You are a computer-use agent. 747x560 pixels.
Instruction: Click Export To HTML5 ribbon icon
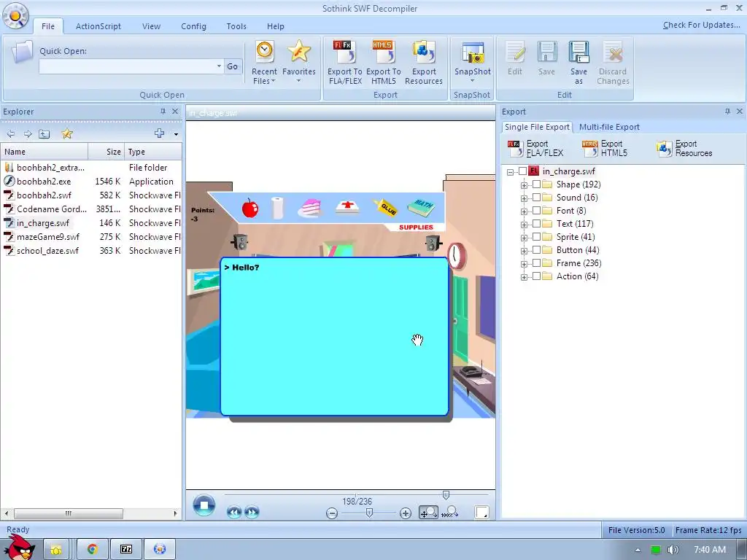(384, 63)
